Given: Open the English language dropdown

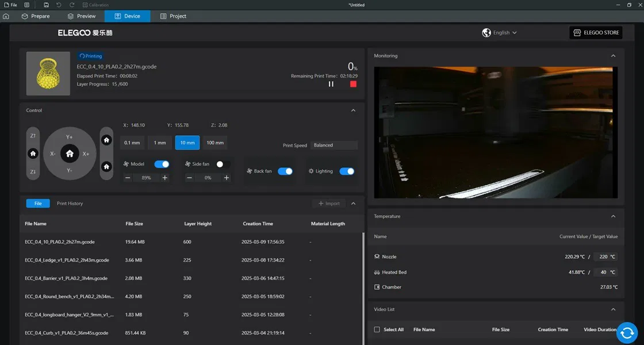Looking at the screenshot, I should [x=500, y=32].
